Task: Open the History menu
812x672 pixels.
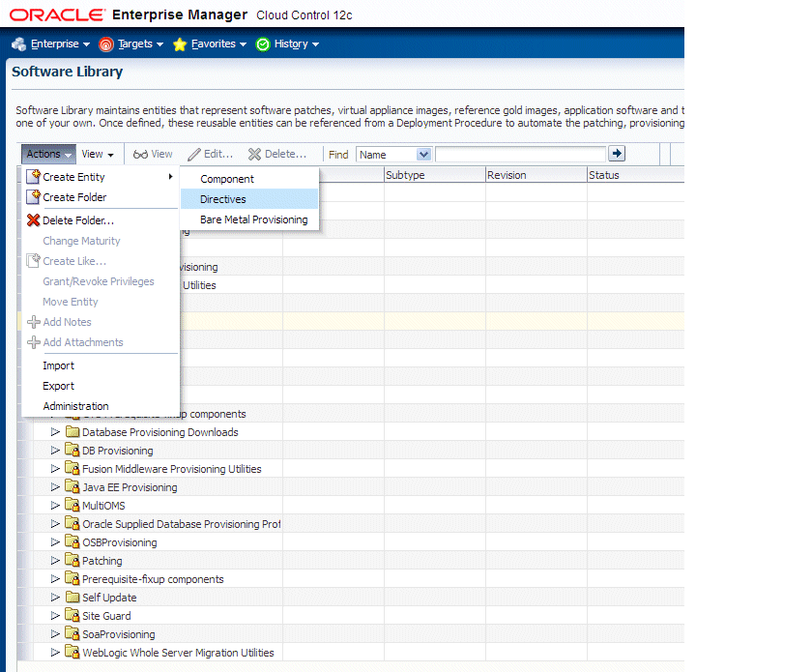Action: (296, 44)
